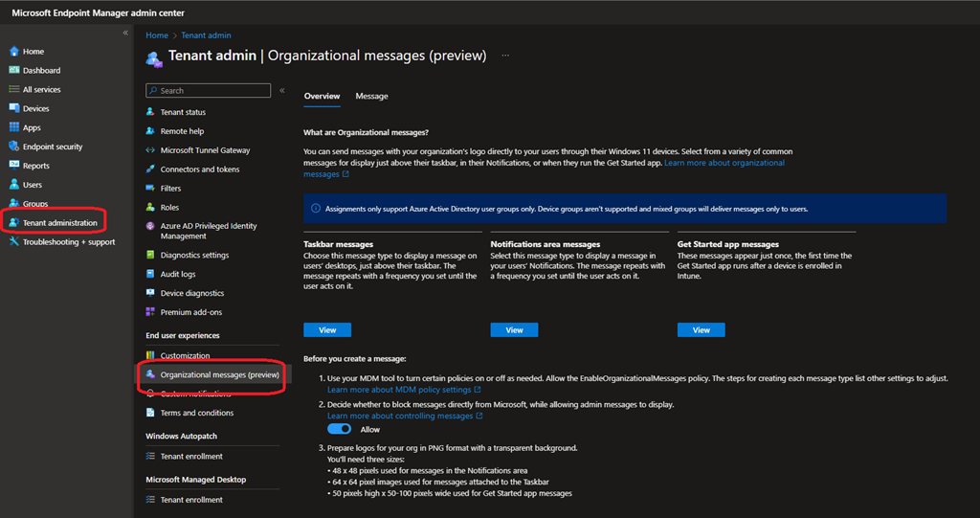
Task: Click the Troubleshooting + support wrench icon
Action: pyautogui.click(x=14, y=242)
